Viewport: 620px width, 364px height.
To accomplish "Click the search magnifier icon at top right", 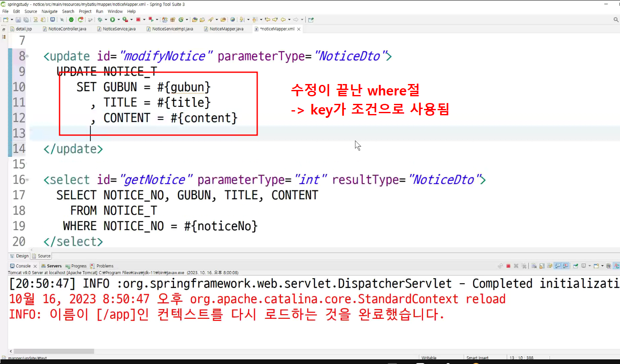I will click(x=616, y=19).
